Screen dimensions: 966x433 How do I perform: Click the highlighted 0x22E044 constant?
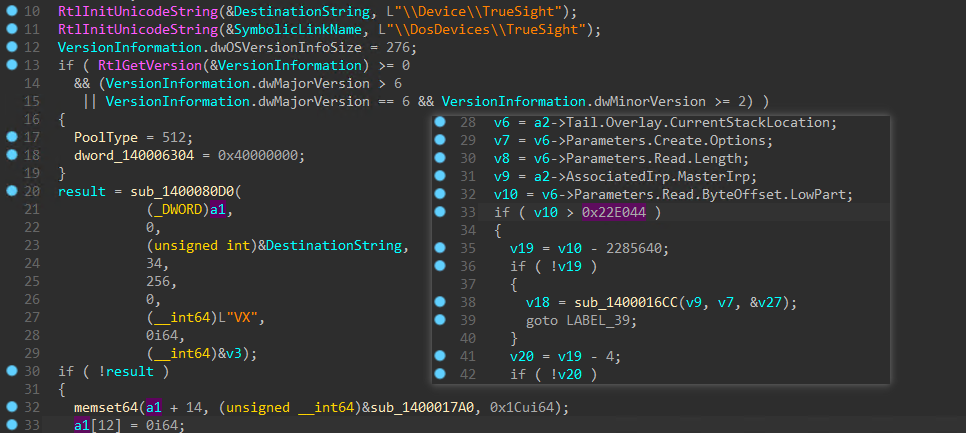click(x=614, y=212)
